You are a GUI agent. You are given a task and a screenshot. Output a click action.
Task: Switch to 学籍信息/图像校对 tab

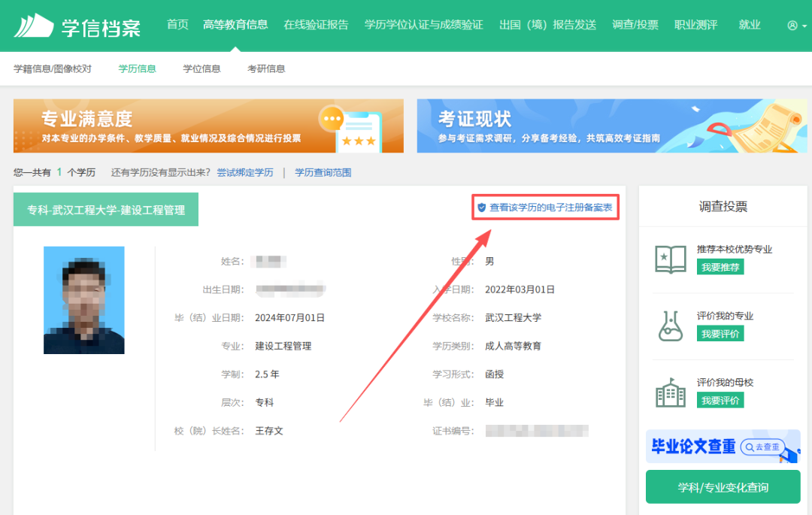[53, 69]
